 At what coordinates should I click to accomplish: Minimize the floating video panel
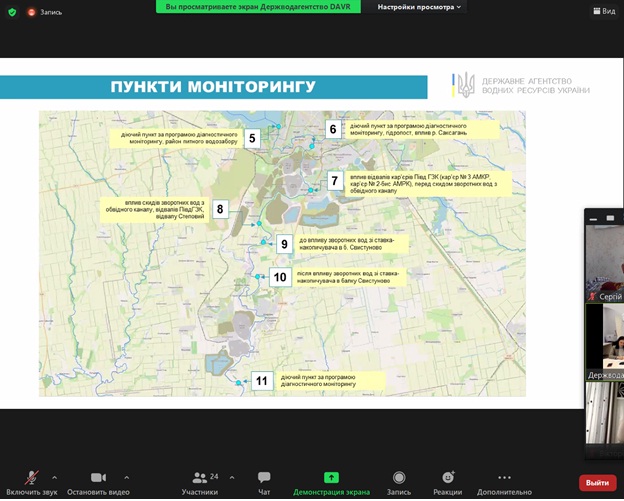[593, 218]
